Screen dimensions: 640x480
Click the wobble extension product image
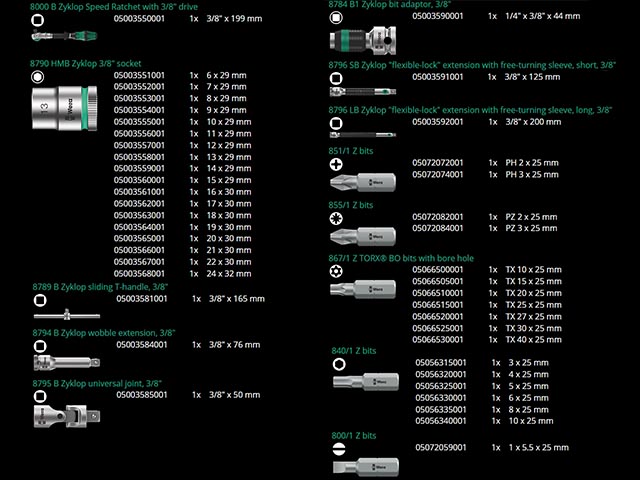tap(67, 362)
